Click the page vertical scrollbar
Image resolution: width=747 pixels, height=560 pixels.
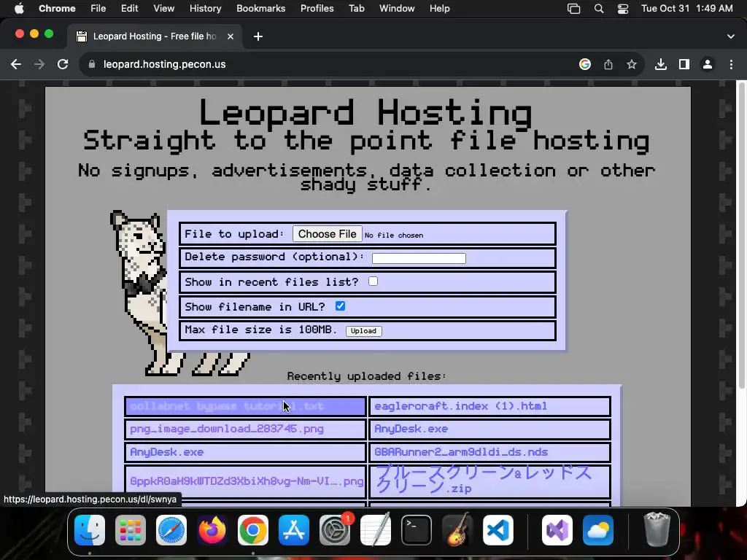point(741,236)
